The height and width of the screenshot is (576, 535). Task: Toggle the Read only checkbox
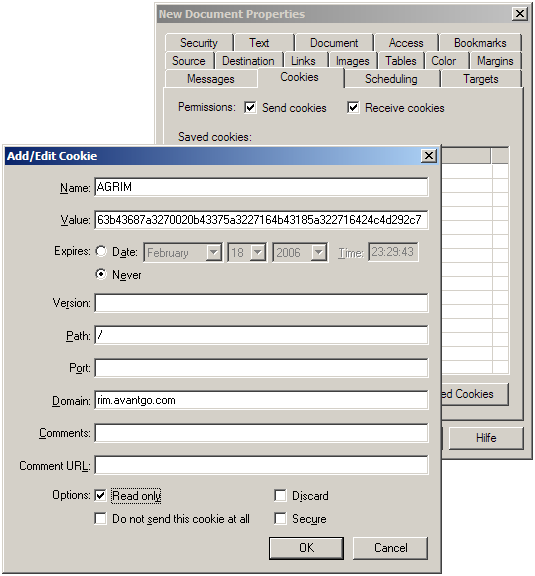100,496
